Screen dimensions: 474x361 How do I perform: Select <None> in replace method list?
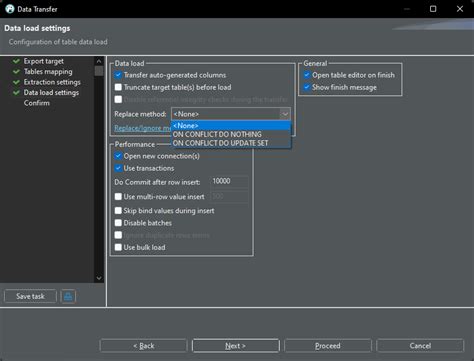tap(231, 126)
